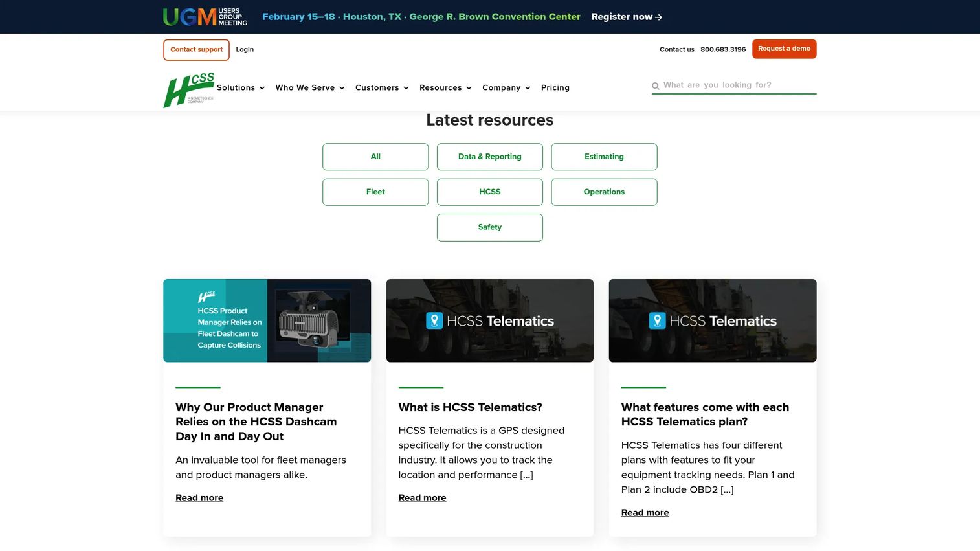Filter resources by Data & Reporting
The height and width of the screenshot is (551, 980).
490,157
